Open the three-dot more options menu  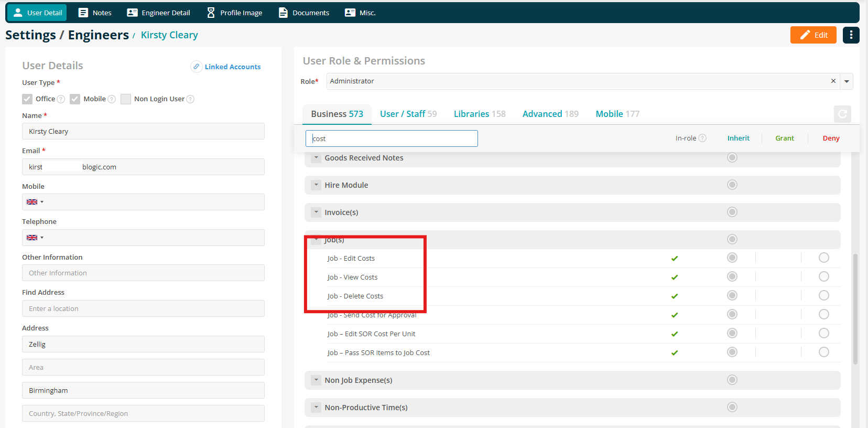(851, 35)
